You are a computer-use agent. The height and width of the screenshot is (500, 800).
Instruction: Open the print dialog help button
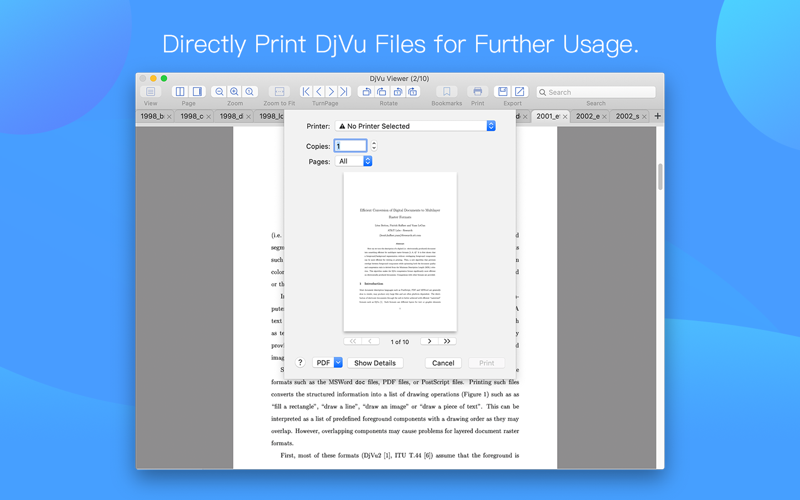tap(300, 363)
